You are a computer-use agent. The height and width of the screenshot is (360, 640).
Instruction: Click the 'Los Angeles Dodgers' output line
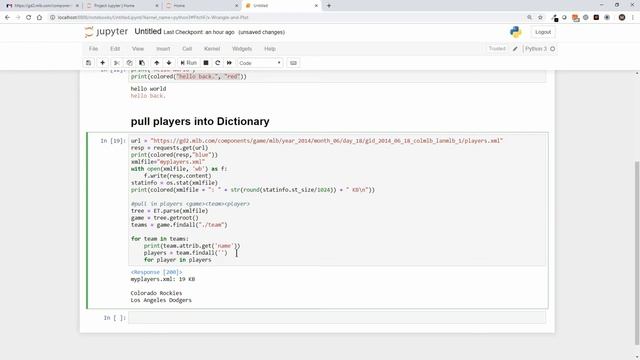[x=161, y=300]
